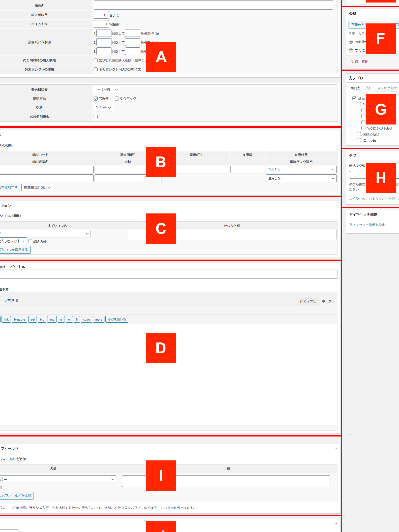Insert a b-quote tag in editor

(19, 320)
